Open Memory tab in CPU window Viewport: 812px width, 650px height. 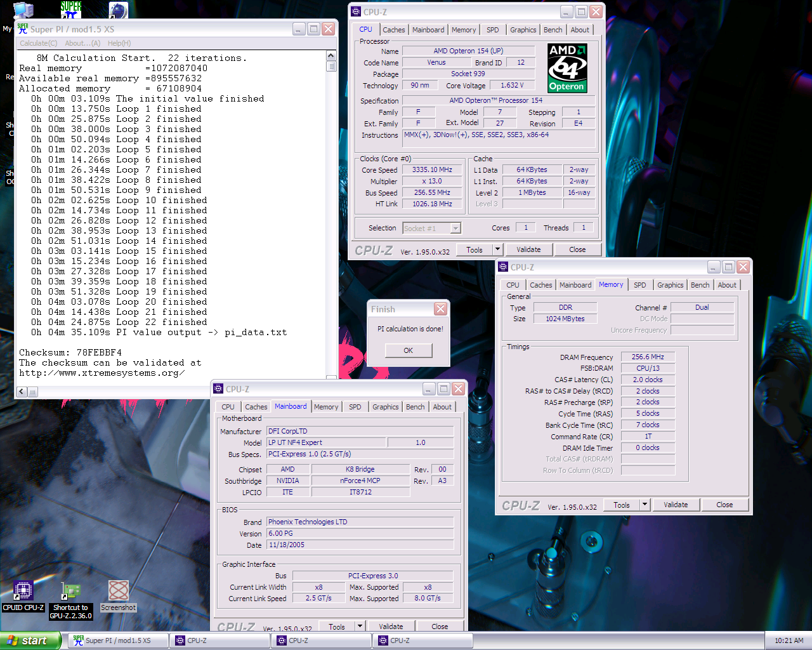coord(464,30)
